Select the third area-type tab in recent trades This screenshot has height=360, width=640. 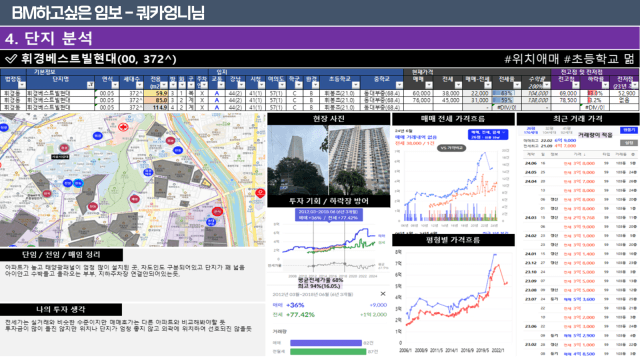(567, 131)
